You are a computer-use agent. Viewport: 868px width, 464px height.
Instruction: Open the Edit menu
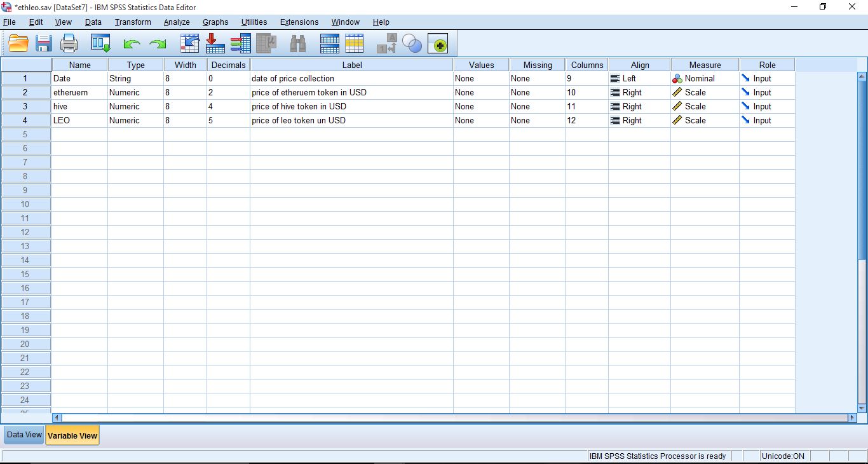click(x=36, y=22)
